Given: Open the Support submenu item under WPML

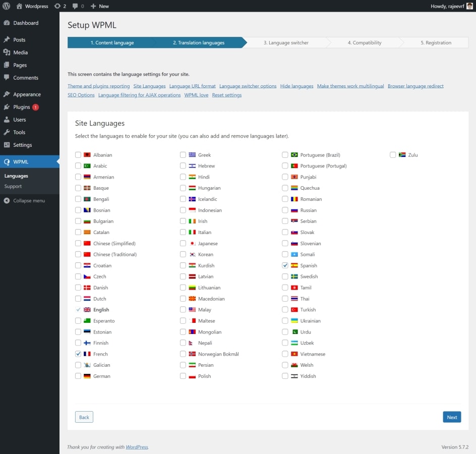Looking at the screenshot, I should (x=13, y=186).
